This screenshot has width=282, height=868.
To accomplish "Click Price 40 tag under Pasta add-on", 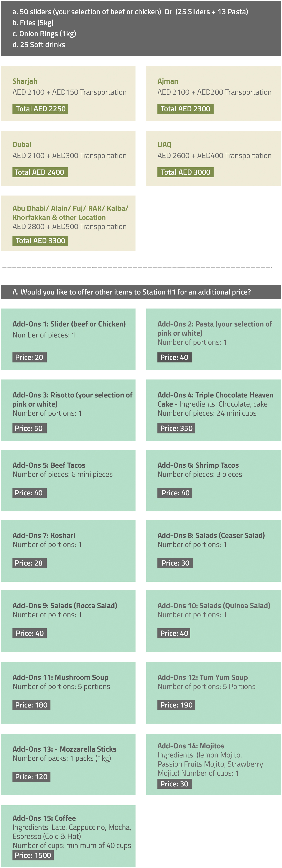I will pyautogui.click(x=175, y=357).
